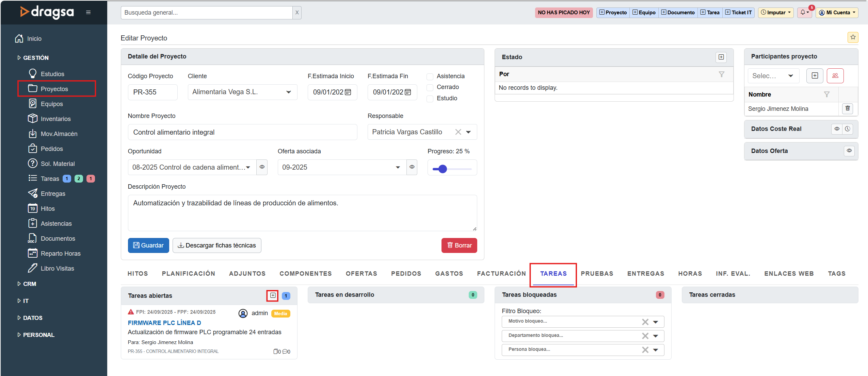Open Datos Coste Real clock icon
868x376 pixels.
click(848, 129)
